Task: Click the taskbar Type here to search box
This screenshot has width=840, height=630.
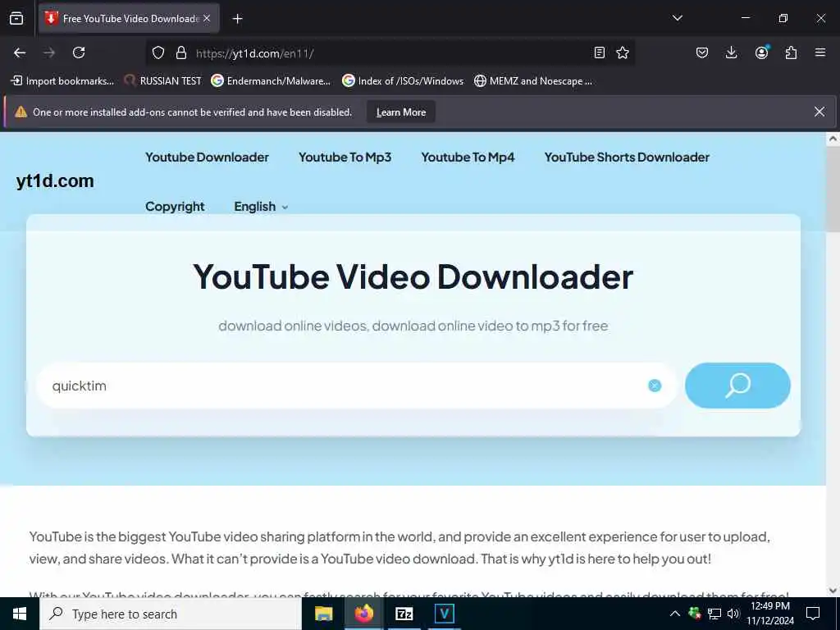Action: [171, 614]
